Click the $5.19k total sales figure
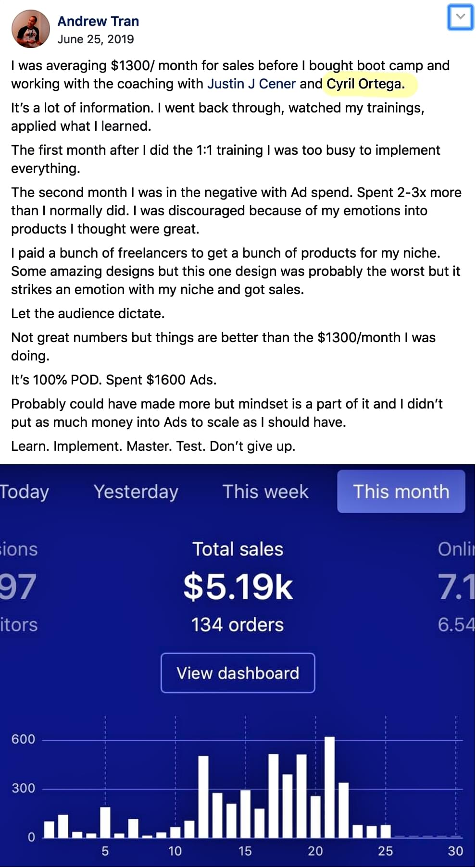 click(238, 587)
